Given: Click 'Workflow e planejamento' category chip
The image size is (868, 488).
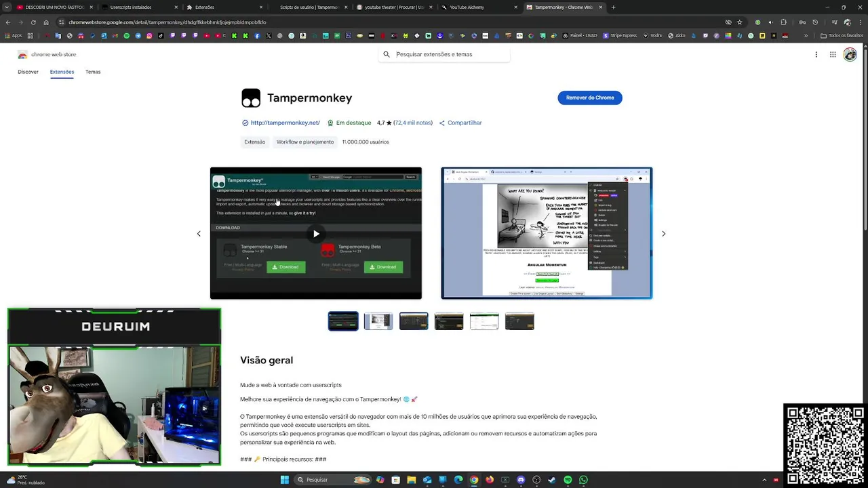Looking at the screenshot, I should [x=305, y=142].
